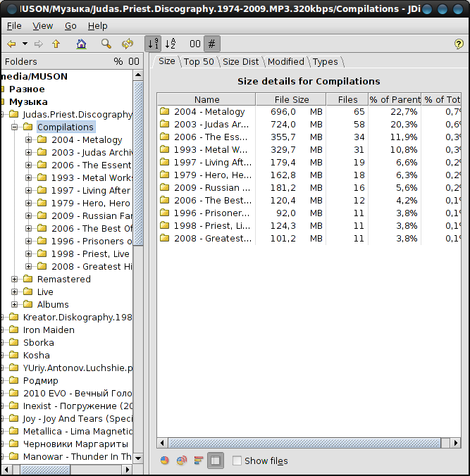
Task: Click the table's horizontal scrollbar right arrow
Action: click(x=455, y=443)
